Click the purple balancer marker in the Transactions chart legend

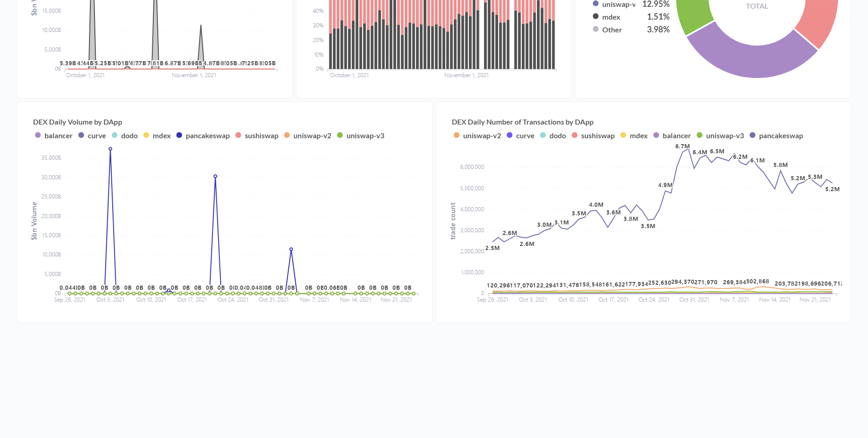click(x=657, y=136)
